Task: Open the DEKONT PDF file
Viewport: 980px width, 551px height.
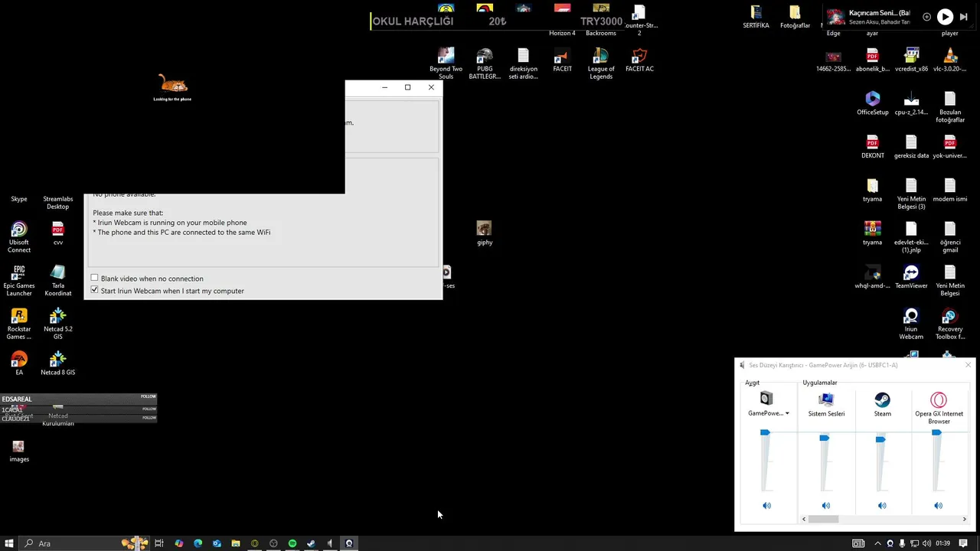Action: point(872,147)
